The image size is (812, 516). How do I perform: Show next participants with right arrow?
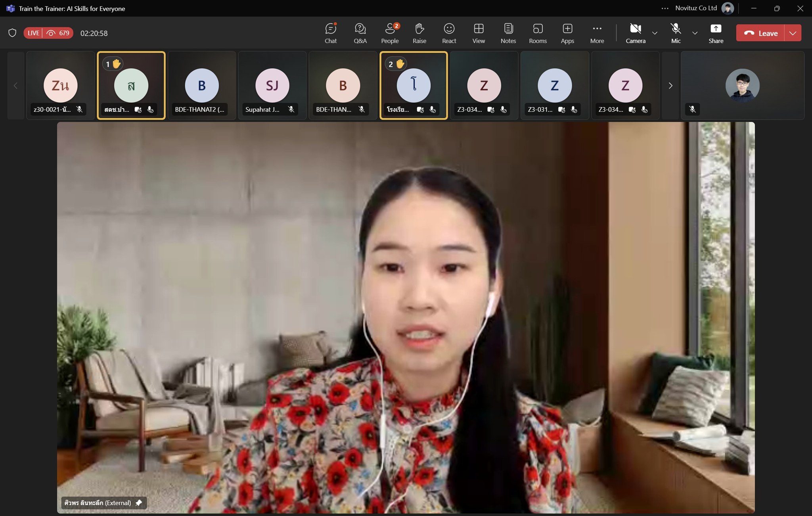click(670, 85)
